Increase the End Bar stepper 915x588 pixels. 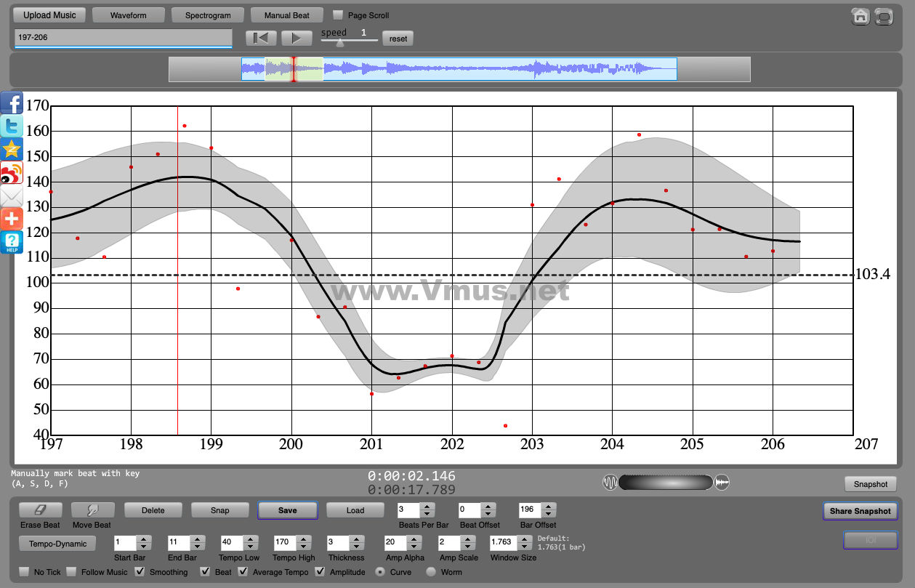197,539
